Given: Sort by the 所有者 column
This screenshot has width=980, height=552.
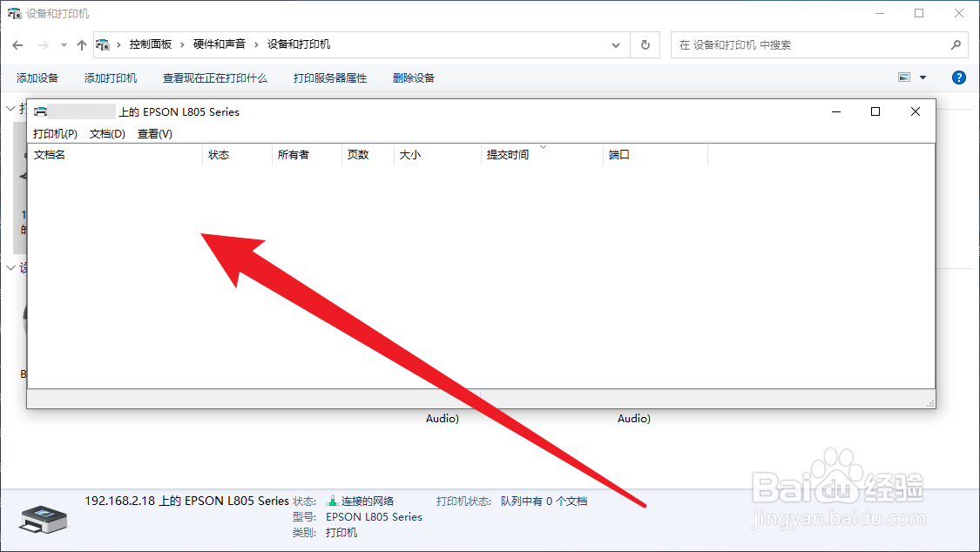Looking at the screenshot, I should coord(307,155).
